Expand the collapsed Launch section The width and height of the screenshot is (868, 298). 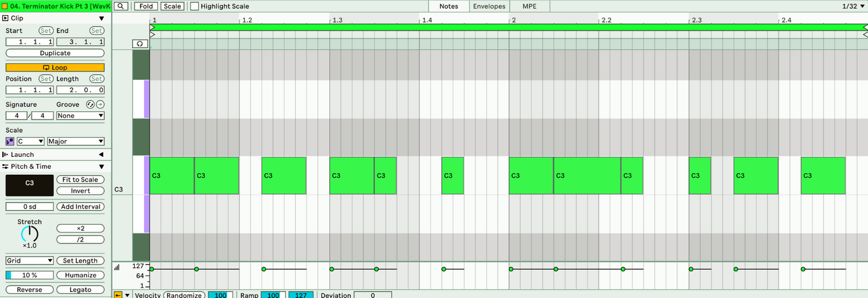click(101, 154)
